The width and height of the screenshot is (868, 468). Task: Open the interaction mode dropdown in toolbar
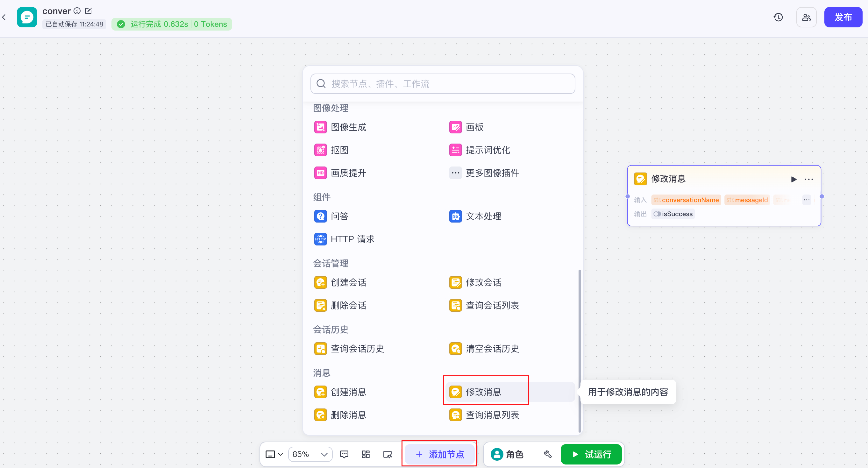274,454
